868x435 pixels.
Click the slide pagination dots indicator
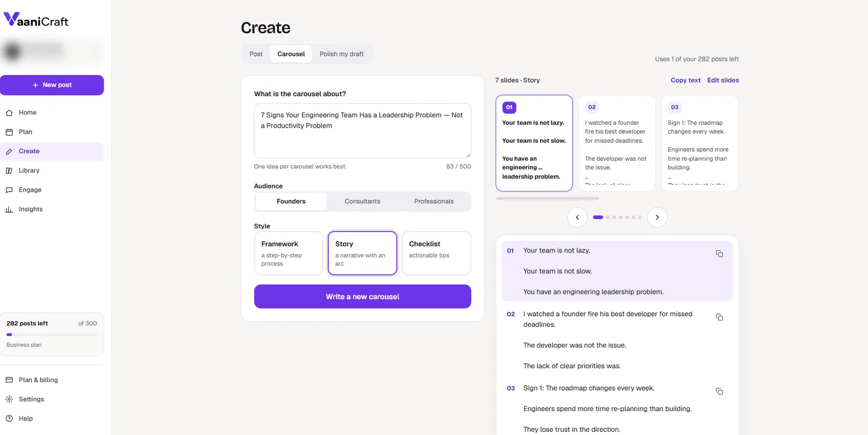[617, 217]
